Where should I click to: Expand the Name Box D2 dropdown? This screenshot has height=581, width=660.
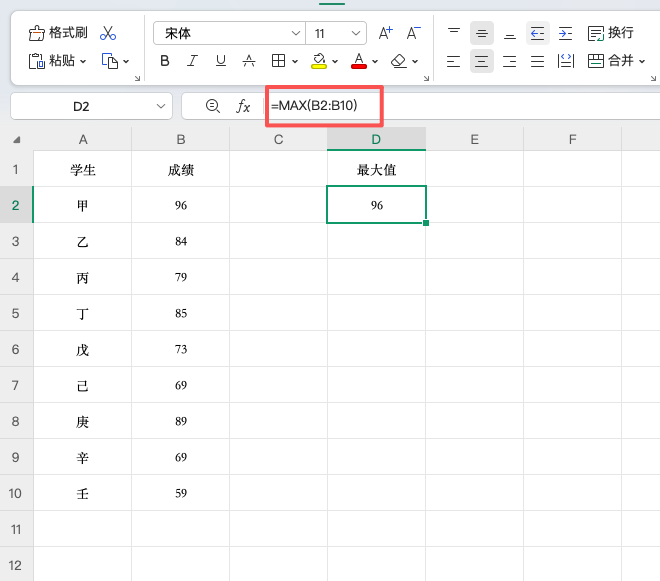pos(162,106)
